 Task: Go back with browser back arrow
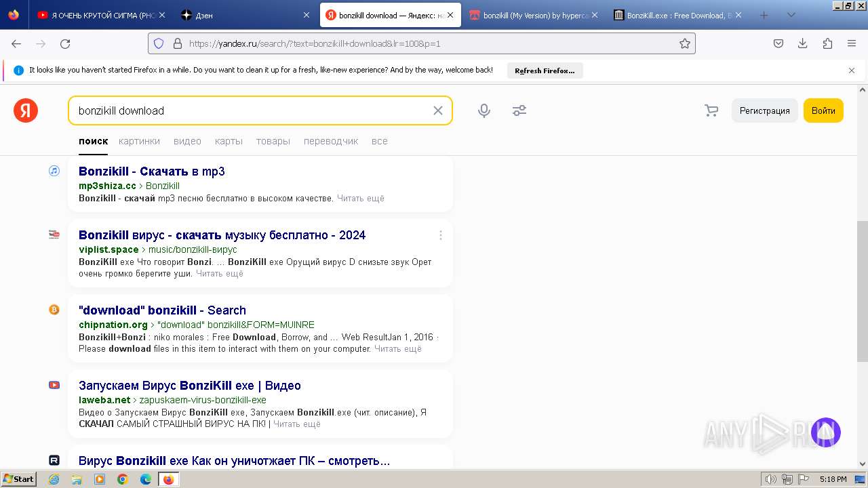(x=16, y=43)
